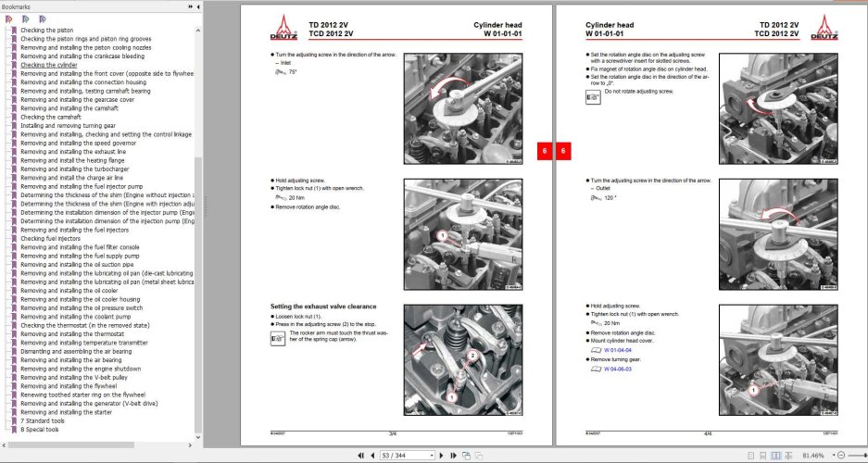Go to bookmark Removing and installing the oil cooler
This screenshot has height=463, width=868.
[x=69, y=291]
